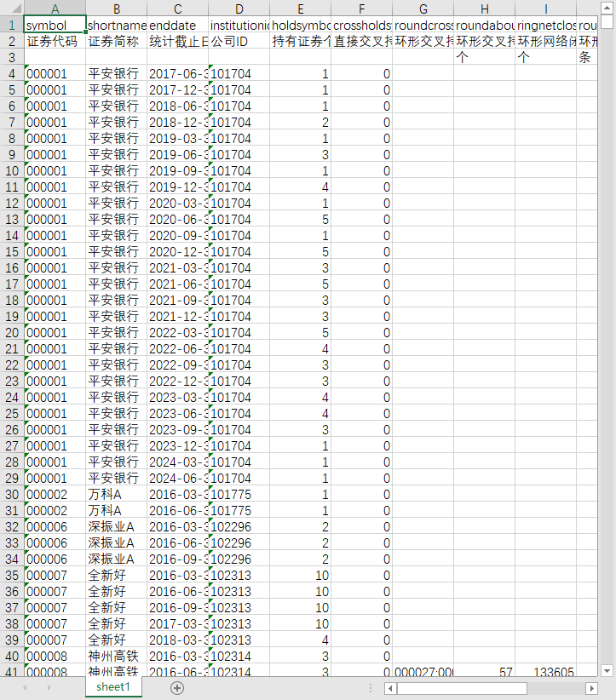Select the '平安银行' cell in row 4
The height and width of the screenshot is (700, 616).
117,73
